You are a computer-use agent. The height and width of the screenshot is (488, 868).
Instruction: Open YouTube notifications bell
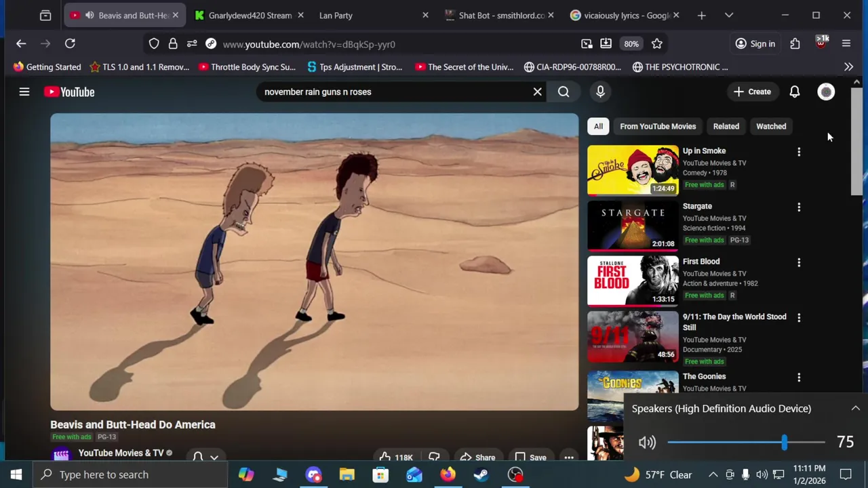click(x=794, y=91)
